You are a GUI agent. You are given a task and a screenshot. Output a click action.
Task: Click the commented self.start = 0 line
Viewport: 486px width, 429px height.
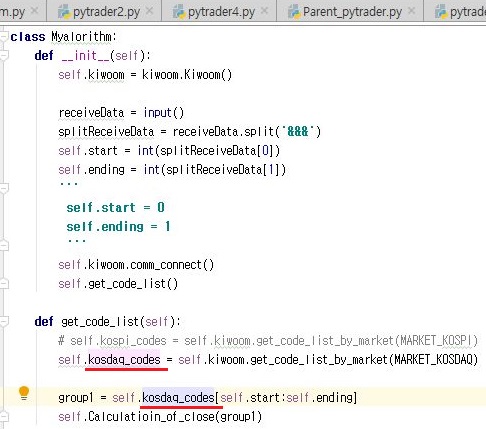(116, 208)
